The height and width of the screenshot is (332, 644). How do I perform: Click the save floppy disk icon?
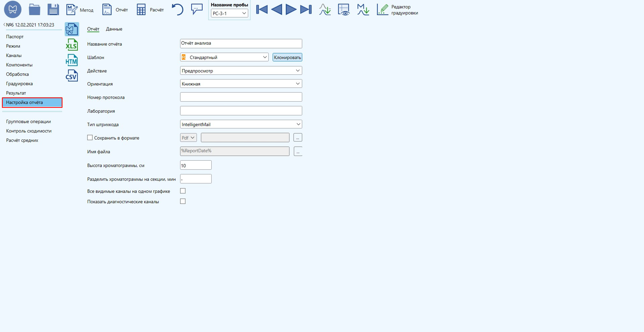click(53, 10)
